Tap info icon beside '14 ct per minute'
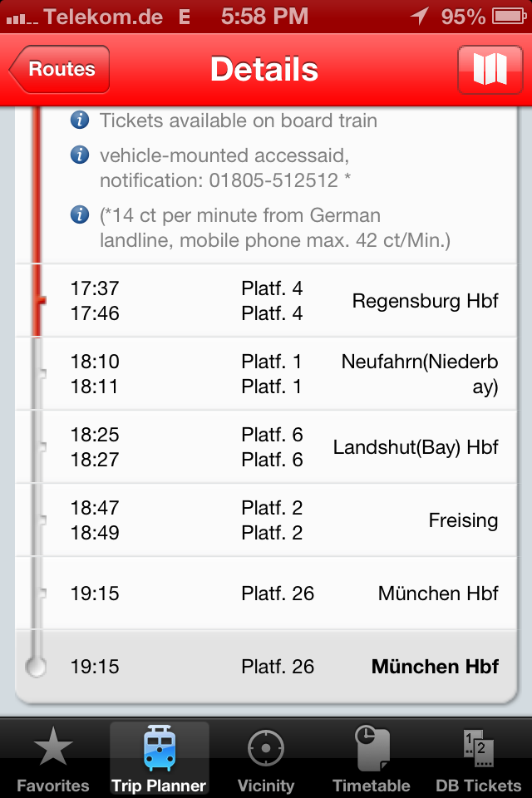Viewport: 532px width, 798px height. click(x=80, y=215)
